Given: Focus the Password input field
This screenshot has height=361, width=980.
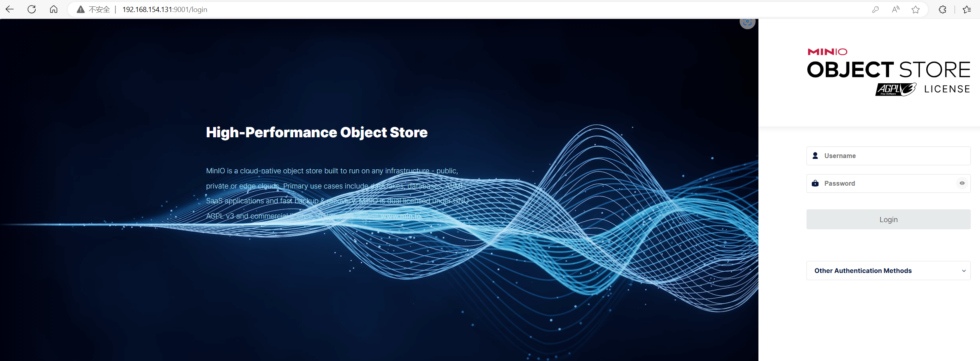Looking at the screenshot, I should 888,183.
